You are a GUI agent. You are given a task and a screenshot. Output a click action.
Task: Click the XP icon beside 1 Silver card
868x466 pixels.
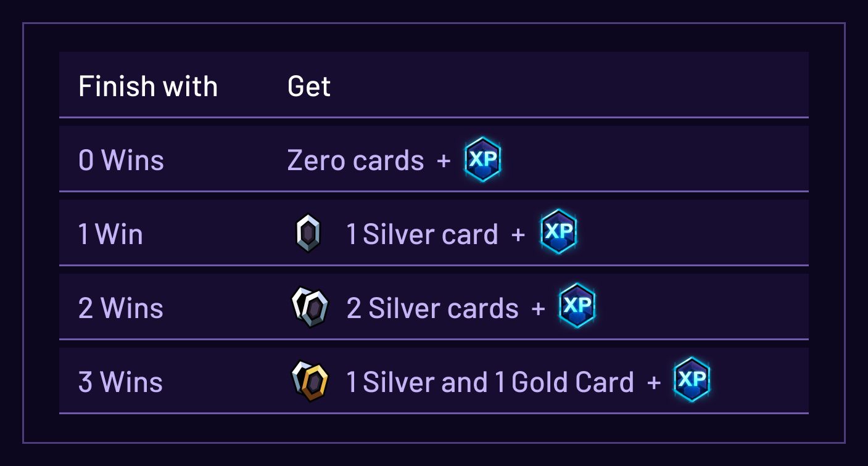pyautogui.click(x=558, y=232)
